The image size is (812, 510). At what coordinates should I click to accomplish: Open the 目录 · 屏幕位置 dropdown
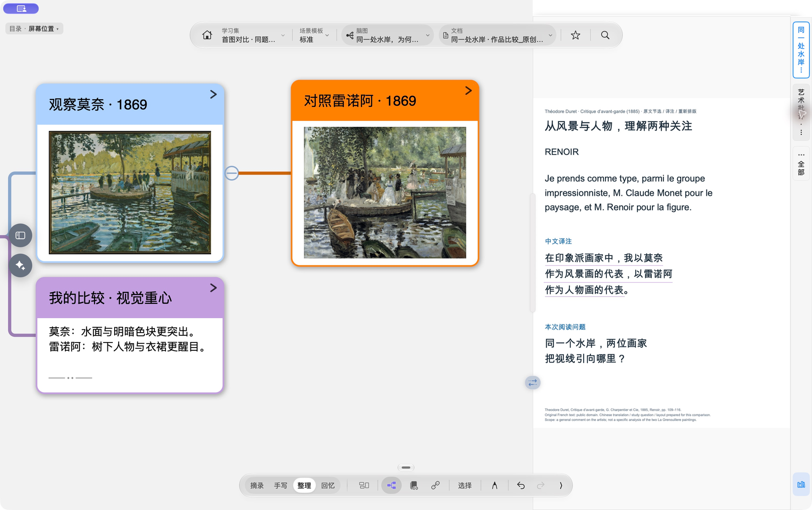[x=34, y=29]
